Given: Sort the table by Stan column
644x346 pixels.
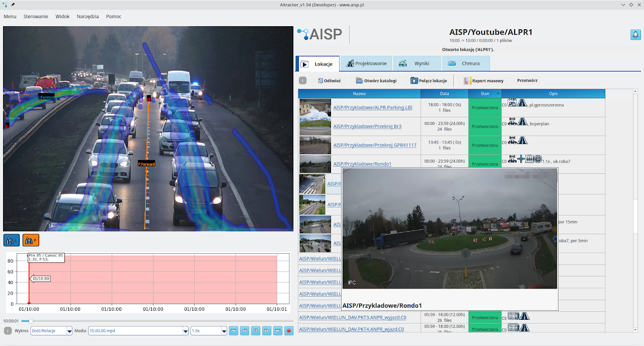Looking at the screenshot, I should click(485, 94).
